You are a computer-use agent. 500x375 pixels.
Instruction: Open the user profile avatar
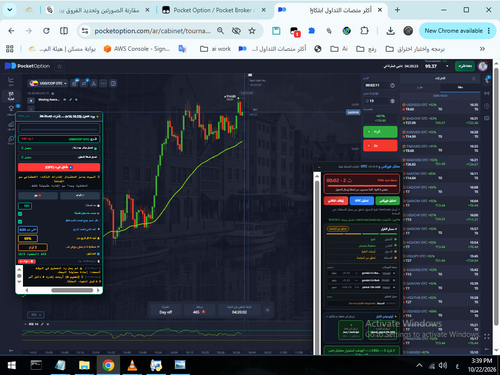(483, 66)
